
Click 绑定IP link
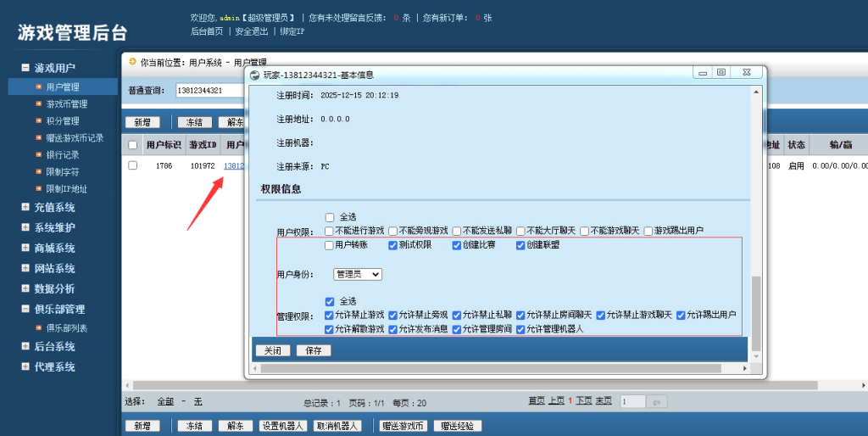[x=292, y=31]
